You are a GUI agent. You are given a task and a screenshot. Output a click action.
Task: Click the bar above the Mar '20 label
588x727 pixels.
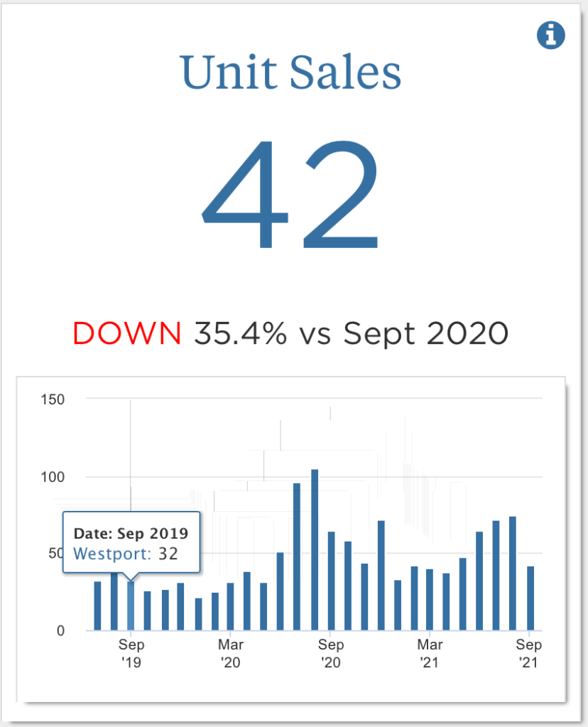click(x=230, y=606)
